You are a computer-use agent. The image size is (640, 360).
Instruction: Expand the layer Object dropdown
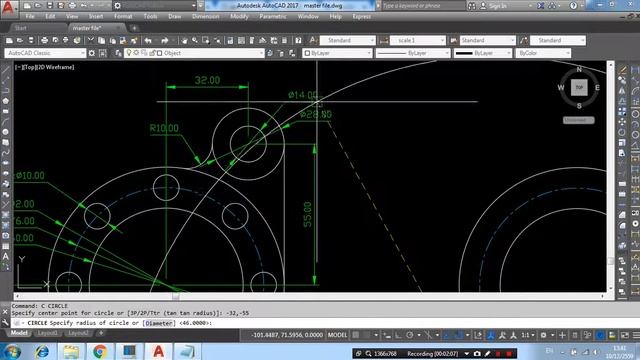194,53
